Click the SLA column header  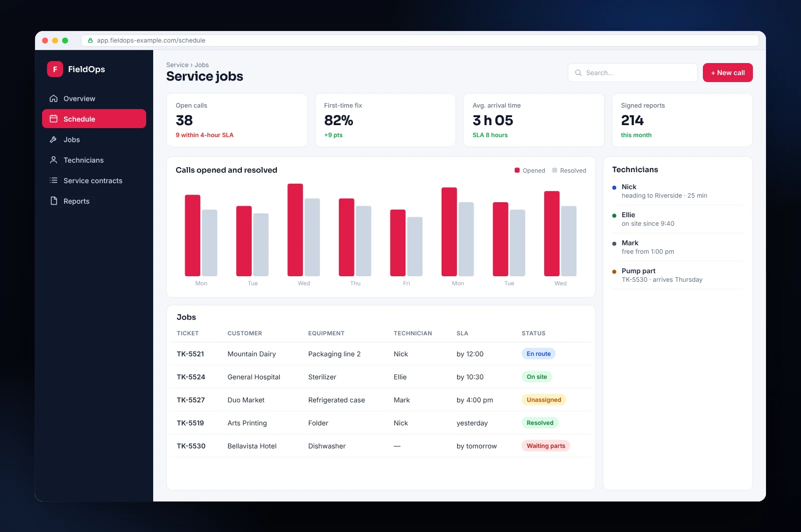[x=462, y=333]
